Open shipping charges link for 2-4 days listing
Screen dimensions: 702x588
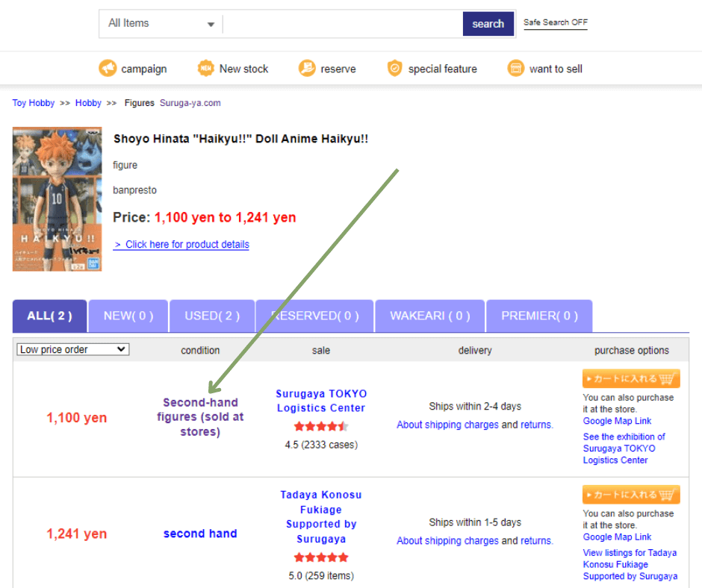coord(447,425)
